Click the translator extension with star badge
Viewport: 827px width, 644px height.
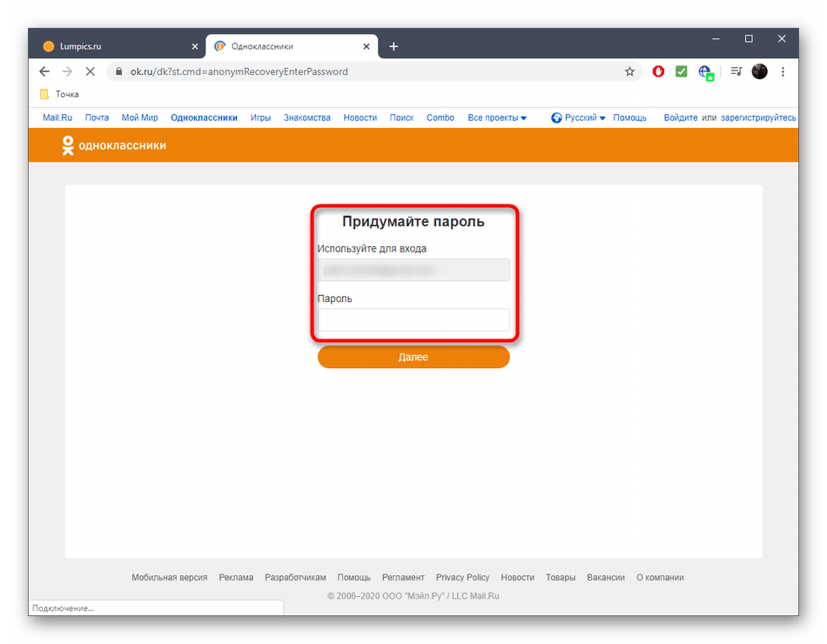705,72
